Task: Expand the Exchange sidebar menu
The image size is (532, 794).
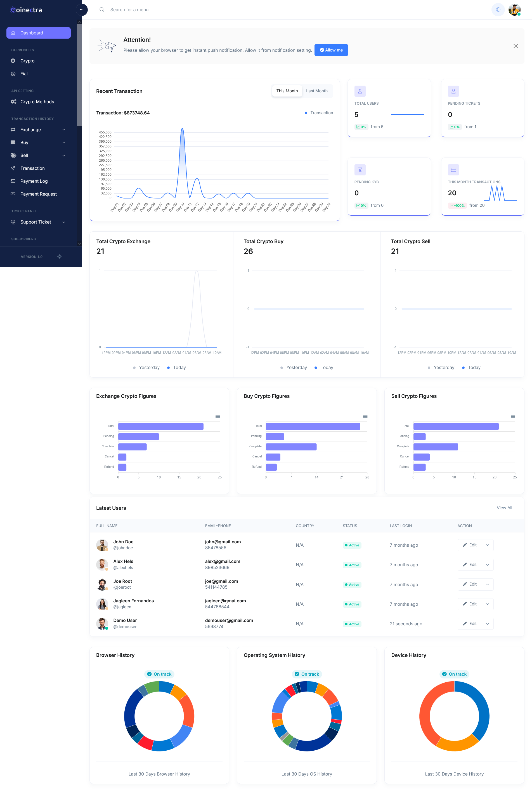Action: 38,130
